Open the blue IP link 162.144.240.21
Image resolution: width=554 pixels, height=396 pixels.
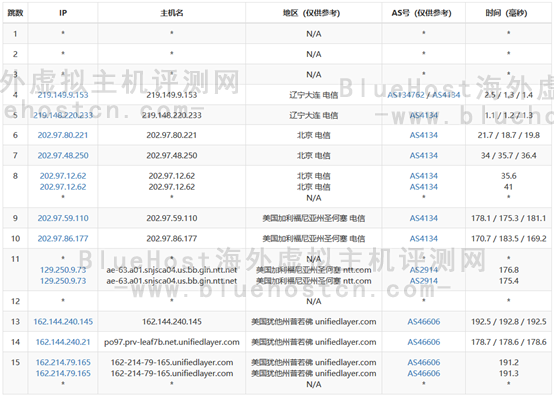tap(63, 342)
